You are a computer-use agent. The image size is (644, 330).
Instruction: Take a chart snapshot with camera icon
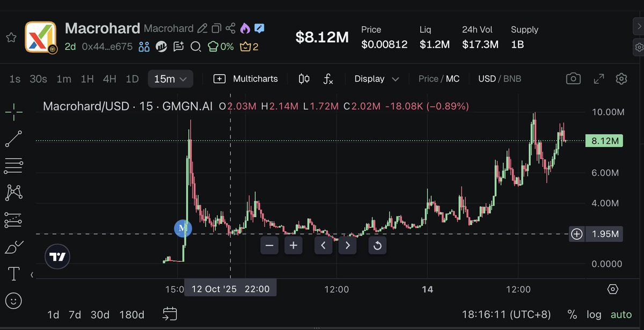pos(573,79)
